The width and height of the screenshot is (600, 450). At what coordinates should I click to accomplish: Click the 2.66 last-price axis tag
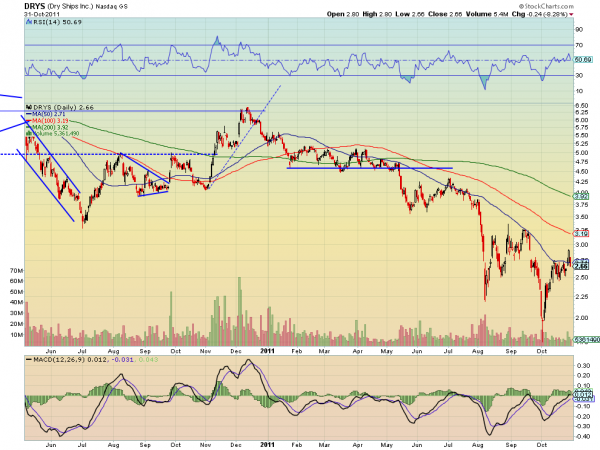(581, 266)
